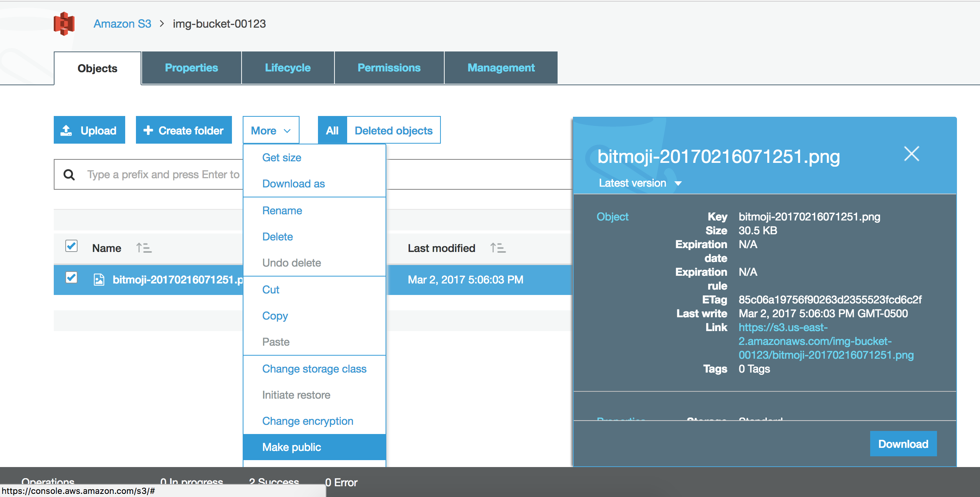Close the bitmoji object details panel

(x=911, y=154)
